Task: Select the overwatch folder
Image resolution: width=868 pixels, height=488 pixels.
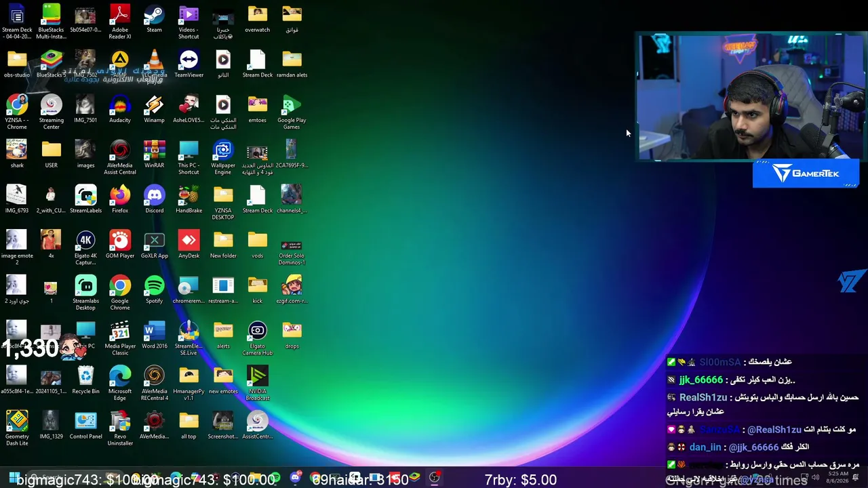Action: [x=257, y=19]
